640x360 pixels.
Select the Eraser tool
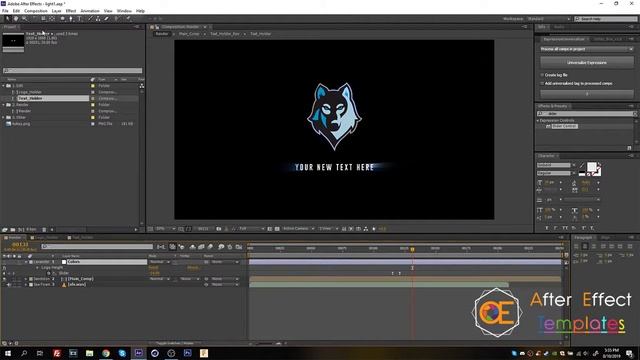[107, 18]
